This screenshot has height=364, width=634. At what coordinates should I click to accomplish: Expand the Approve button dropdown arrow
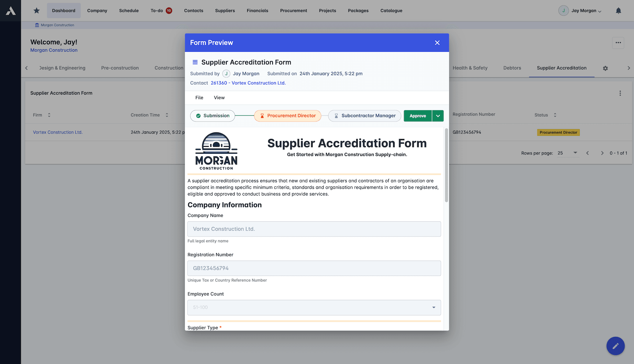click(437, 116)
